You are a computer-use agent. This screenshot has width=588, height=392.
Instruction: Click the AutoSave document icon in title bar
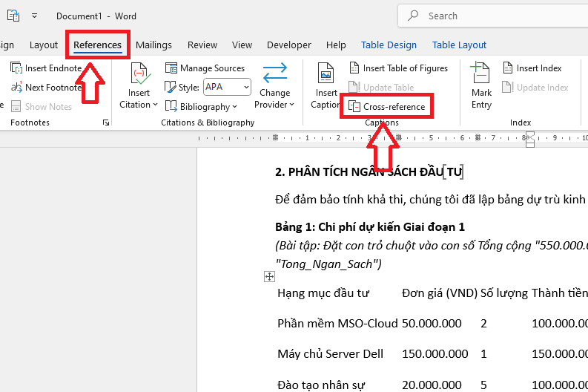click(13, 16)
